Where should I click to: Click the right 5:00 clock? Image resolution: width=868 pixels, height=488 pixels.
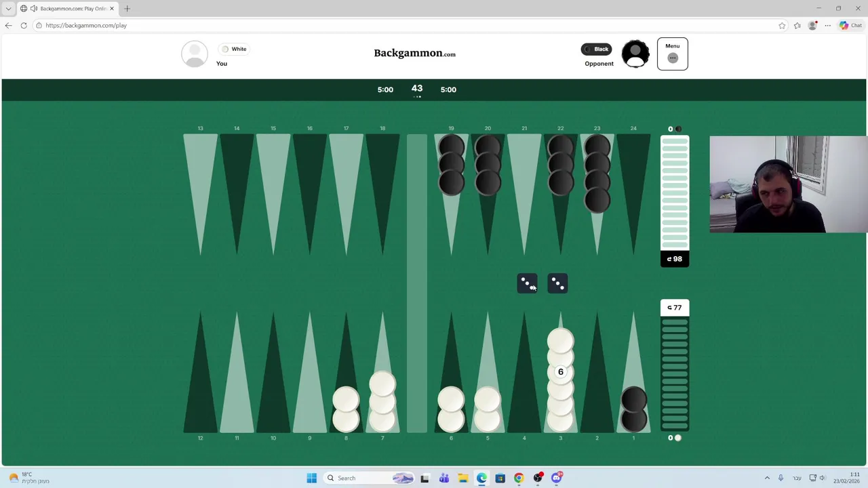448,89
